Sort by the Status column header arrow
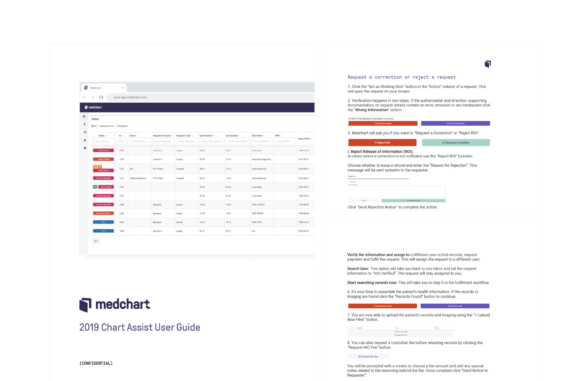Viewport: 588px width, 381px height. [x=107, y=136]
